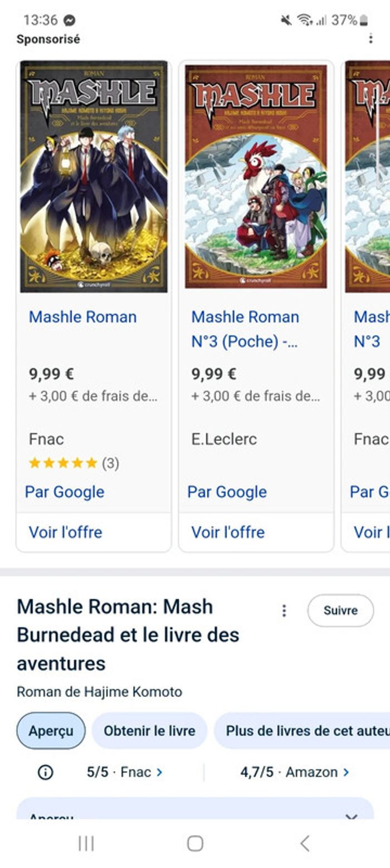The image size is (390, 868).
Task: Enable the Suivre follow toggle
Action: [x=340, y=611]
